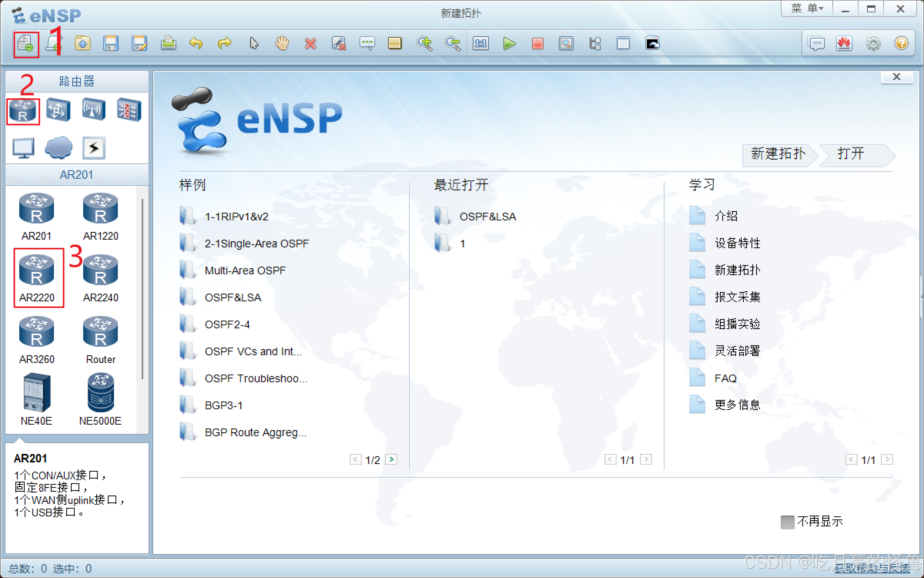The image size is (924, 578).
Task: Select the cloud device category icon
Action: coord(59,148)
